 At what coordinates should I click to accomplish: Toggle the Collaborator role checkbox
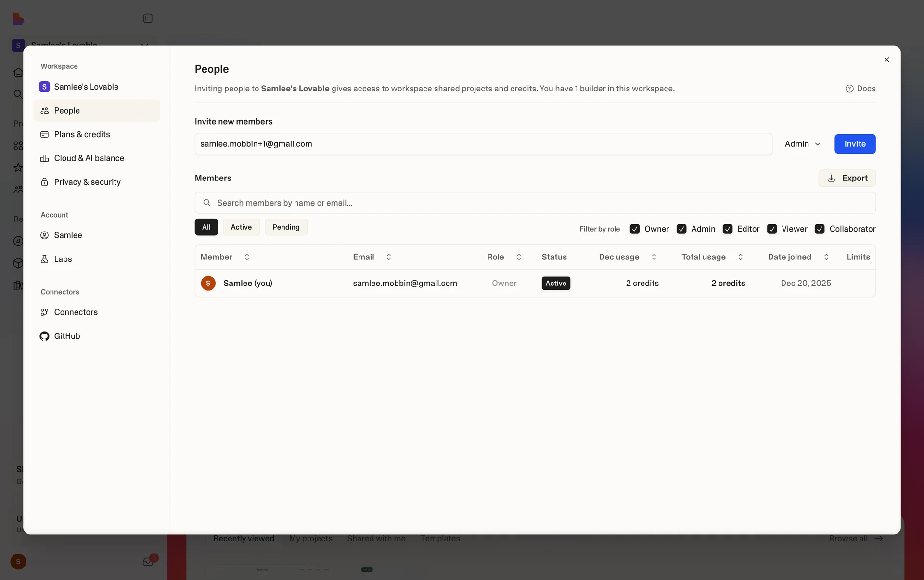pyautogui.click(x=820, y=229)
